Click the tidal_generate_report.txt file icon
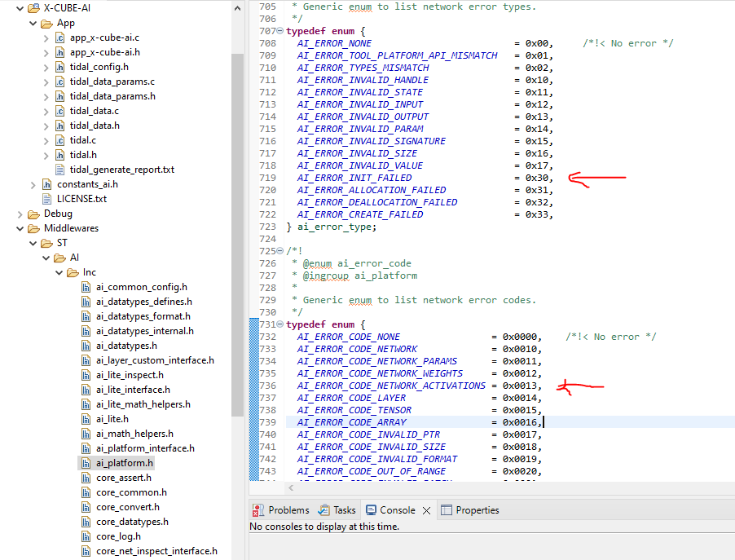The image size is (735, 560). pos(60,170)
